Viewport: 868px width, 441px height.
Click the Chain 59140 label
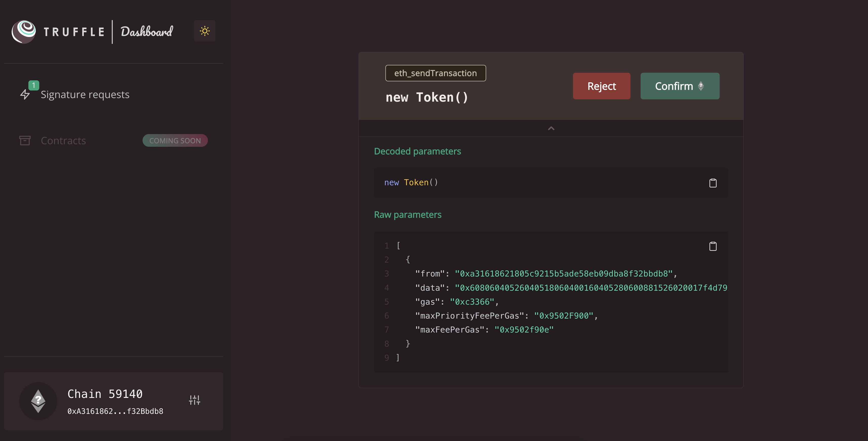(x=105, y=394)
